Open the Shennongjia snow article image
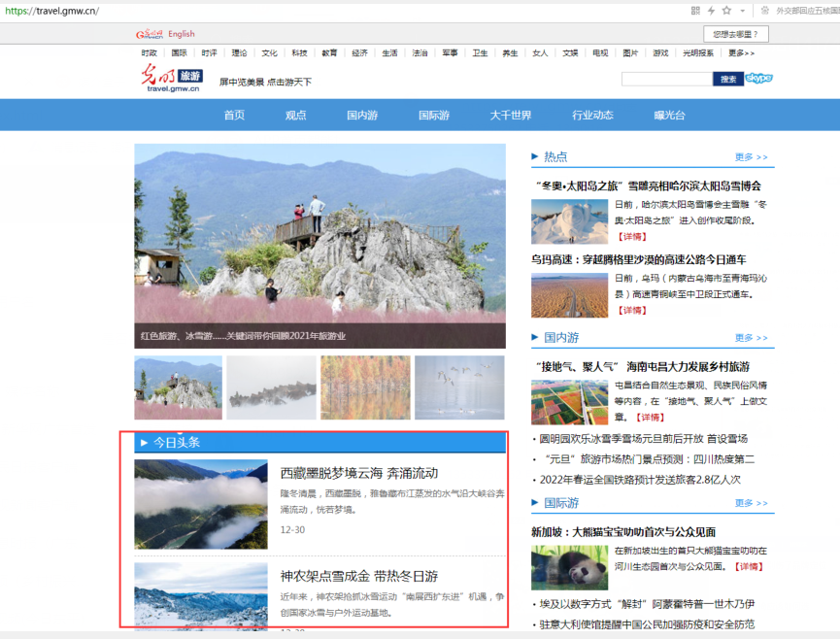 coord(201,595)
